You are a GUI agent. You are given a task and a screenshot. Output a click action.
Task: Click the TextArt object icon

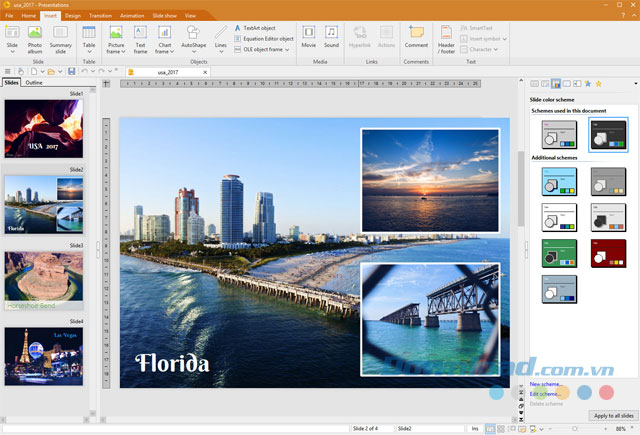[x=237, y=28]
